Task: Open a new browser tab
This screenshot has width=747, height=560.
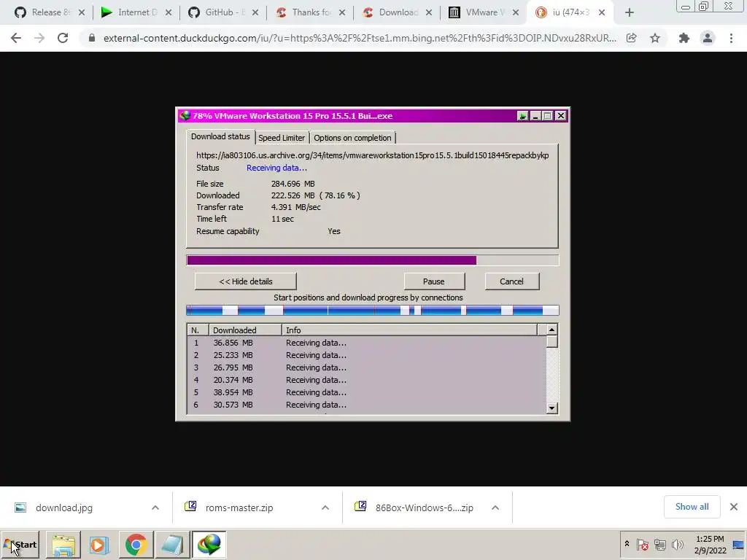Action: coord(630,13)
